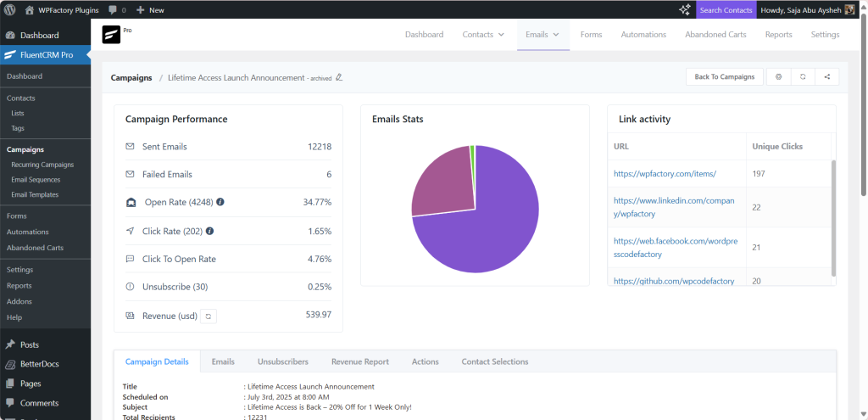The image size is (868, 420).
Task: Open WPFactory Plugins site link in admin bar
Action: point(62,10)
